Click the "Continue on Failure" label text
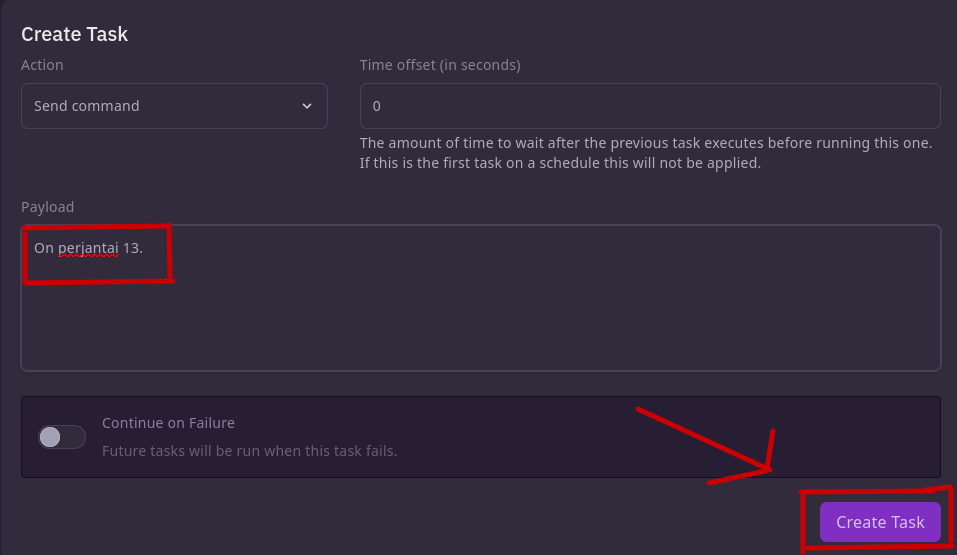Screen dimensions: 957x555 [x=168, y=423]
